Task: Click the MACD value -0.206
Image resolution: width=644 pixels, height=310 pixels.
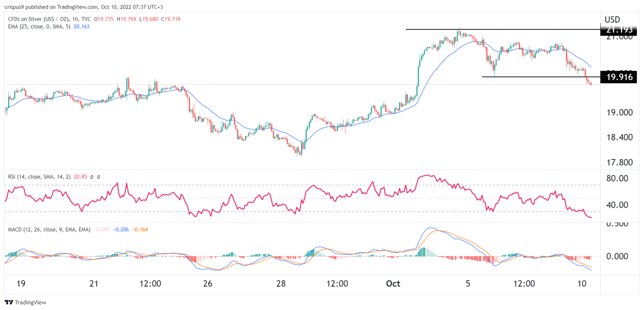Action: click(x=121, y=229)
